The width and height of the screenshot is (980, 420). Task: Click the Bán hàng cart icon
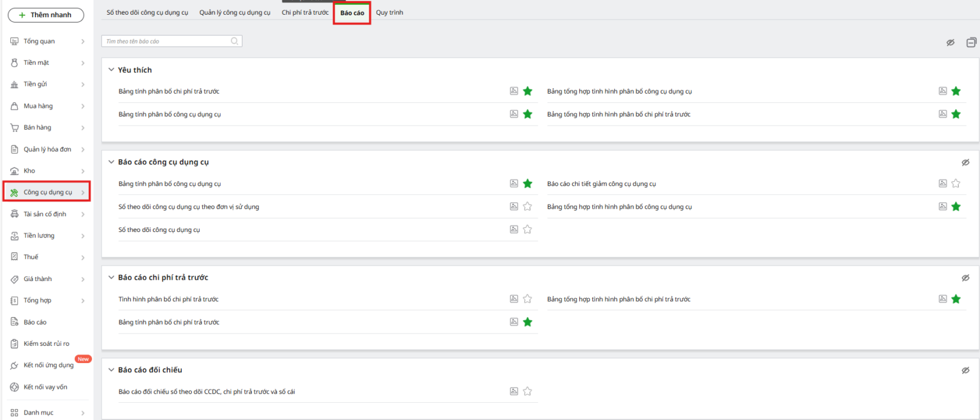[15, 127]
